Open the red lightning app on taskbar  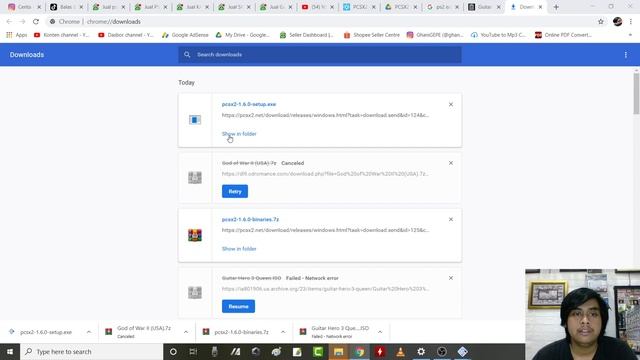pyautogui.click(x=380, y=351)
